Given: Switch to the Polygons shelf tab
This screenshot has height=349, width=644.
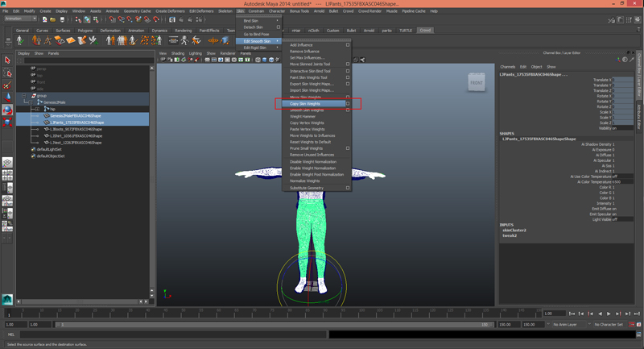Looking at the screenshot, I should click(85, 31).
